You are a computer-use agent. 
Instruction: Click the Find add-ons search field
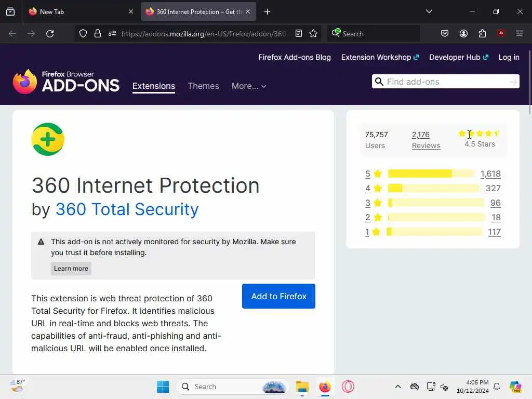[x=445, y=82]
